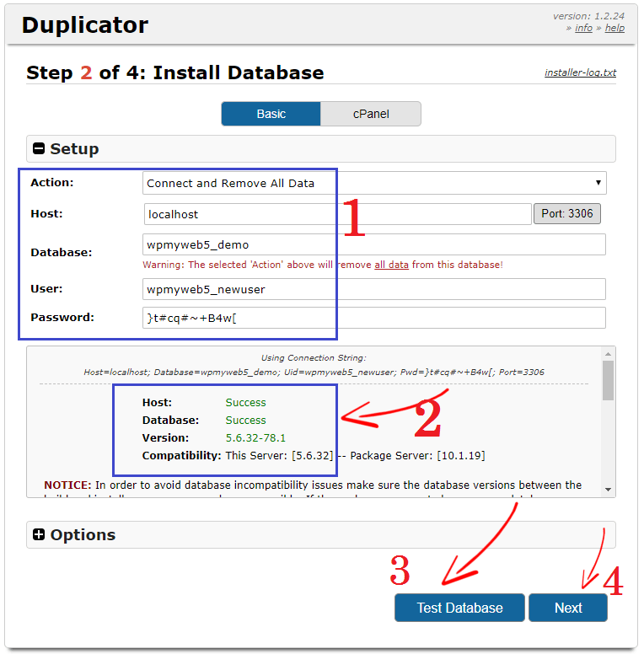Focus the Database name field

point(374,245)
